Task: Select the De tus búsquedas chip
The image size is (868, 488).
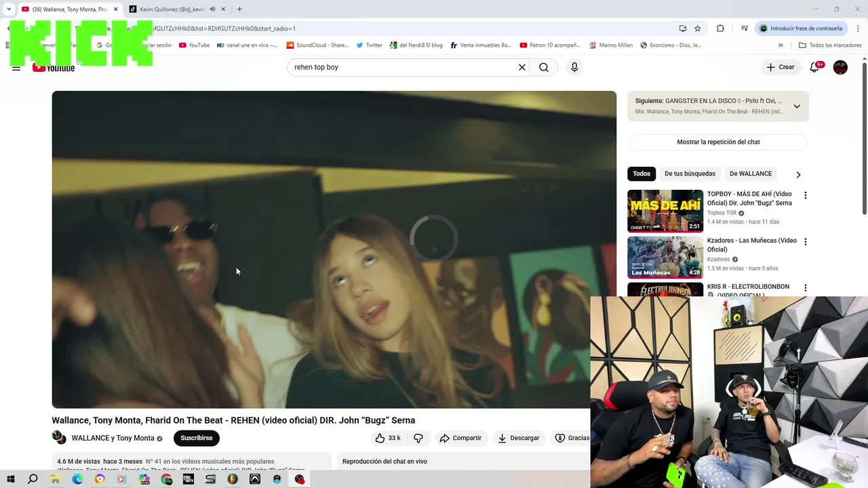Action: [x=690, y=174]
